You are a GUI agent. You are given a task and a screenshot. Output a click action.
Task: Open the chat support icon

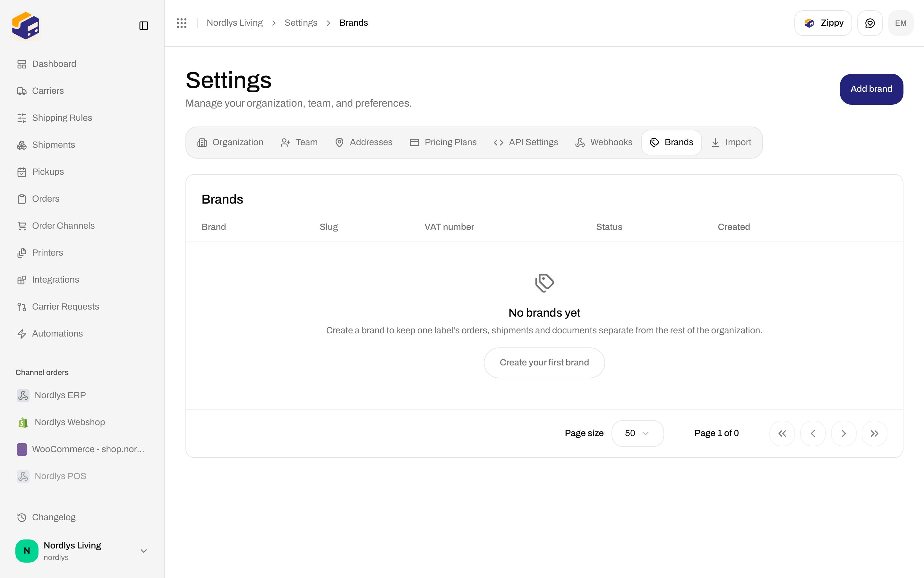[x=870, y=23]
